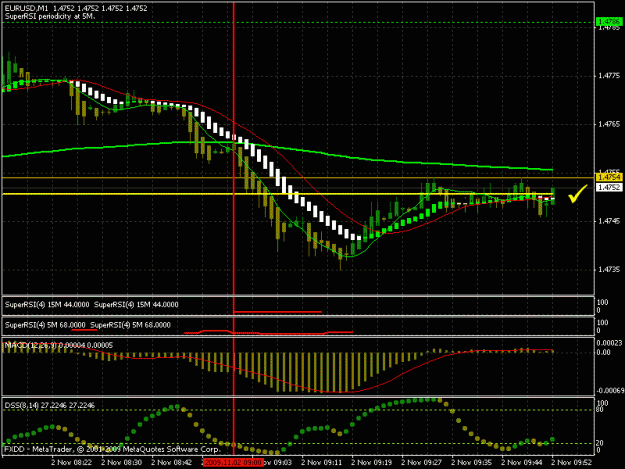Viewport: 625px width, 469px height.
Task: Select the white 1.4752 current price tag
Action: [x=609, y=187]
